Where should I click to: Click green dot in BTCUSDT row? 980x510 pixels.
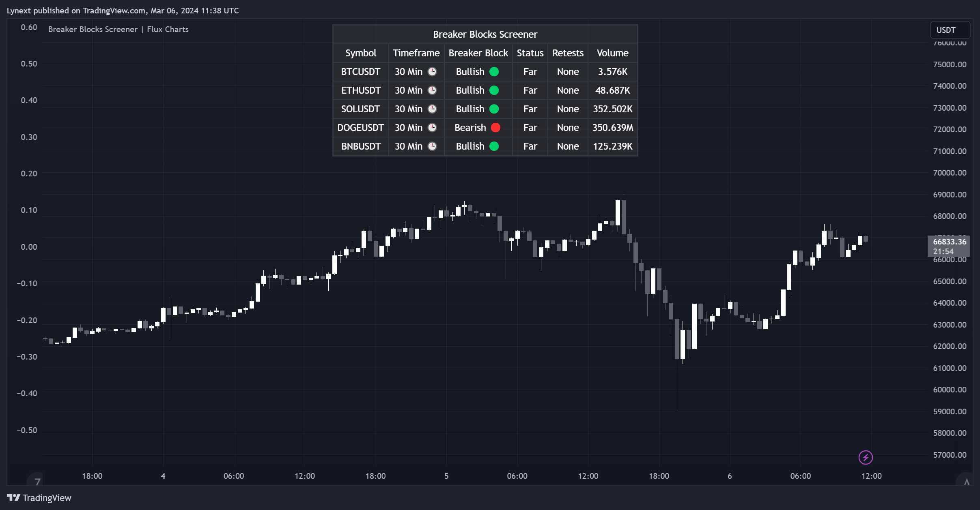(x=494, y=72)
